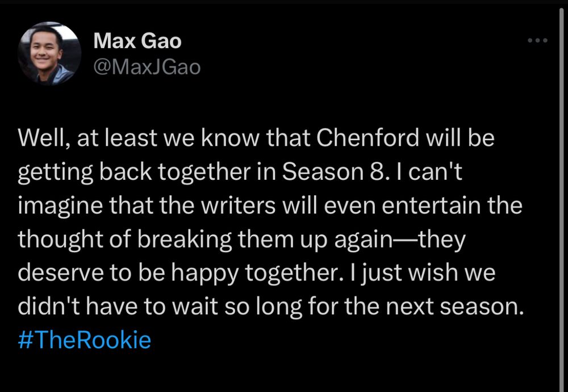
Task: Click the line beginning with deserve to be happy
Action: (x=257, y=273)
